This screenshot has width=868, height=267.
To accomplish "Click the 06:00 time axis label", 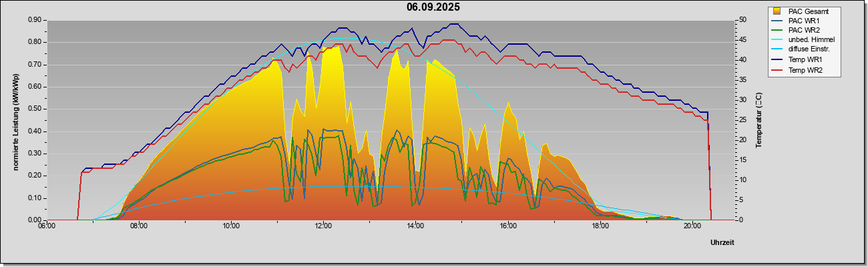I will pyautogui.click(x=47, y=226).
